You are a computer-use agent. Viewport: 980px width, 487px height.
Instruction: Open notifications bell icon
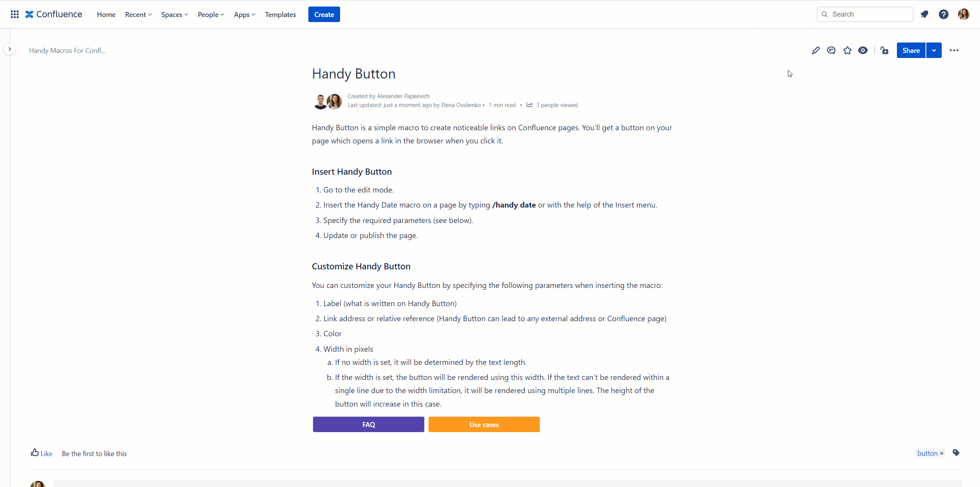tap(924, 14)
